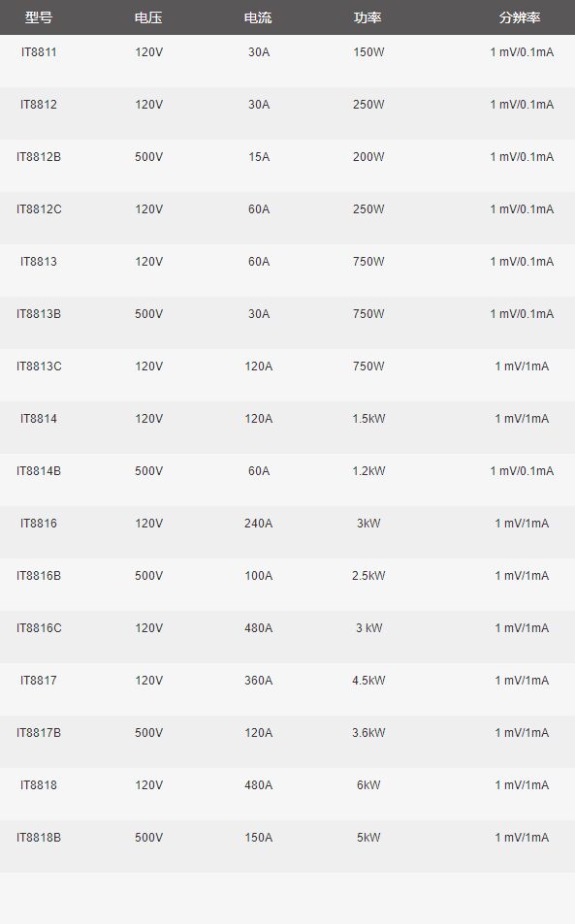This screenshot has width=575, height=924.
Task: Click the 240A current value for IT8816
Action: click(x=259, y=524)
